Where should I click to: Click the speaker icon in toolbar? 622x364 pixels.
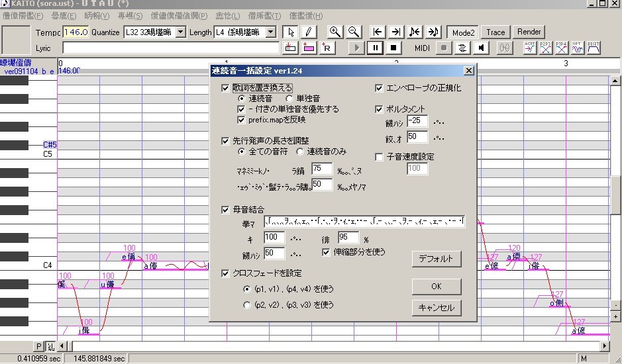(481, 48)
